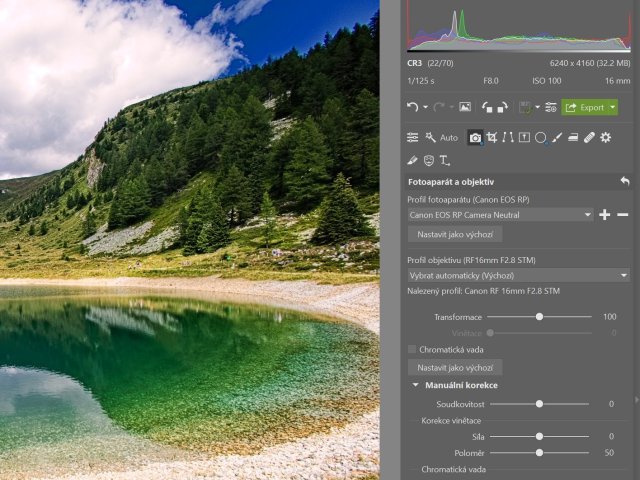
Task: Undo the last edit with the Undo arrow
Action: (x=412, y=107)
